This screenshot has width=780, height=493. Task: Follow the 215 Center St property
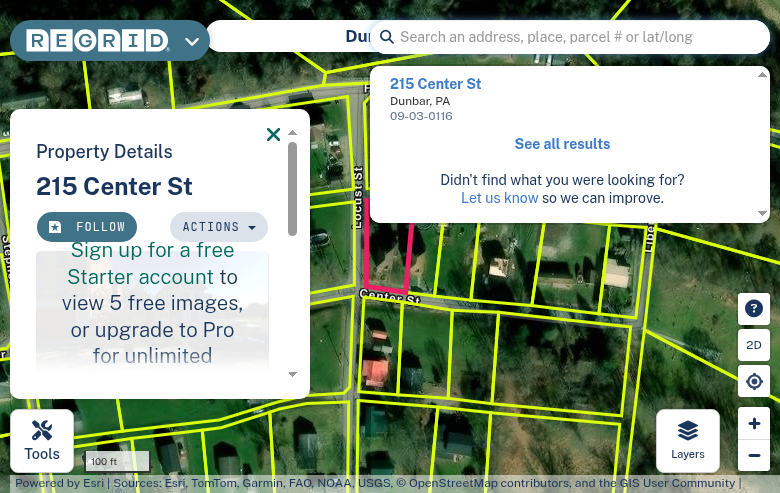pyautogui.click(x=87, y=227)
